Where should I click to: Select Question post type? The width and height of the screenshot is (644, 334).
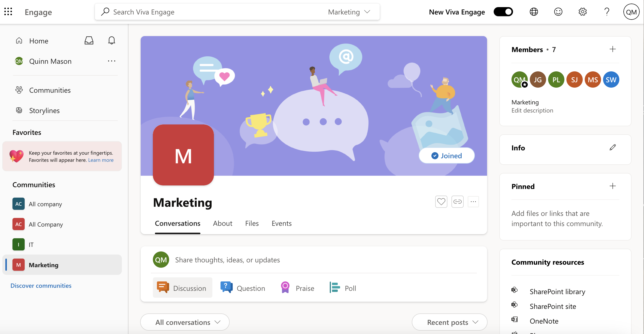tap(243, 288)
